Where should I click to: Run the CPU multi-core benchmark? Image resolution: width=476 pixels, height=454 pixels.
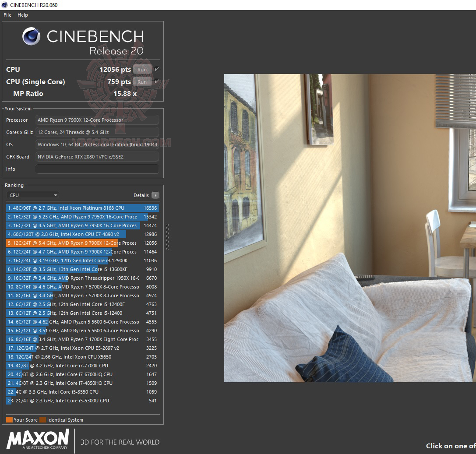click(142, 70)
